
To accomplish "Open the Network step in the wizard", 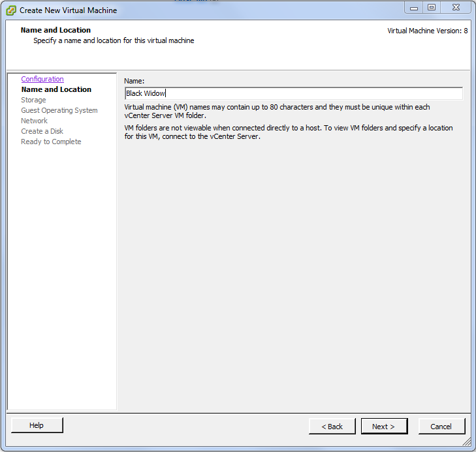I will coord(34,121).
